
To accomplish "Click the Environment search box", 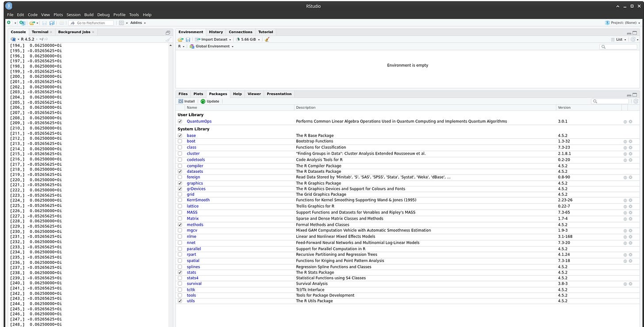I will tap(618, 46).
